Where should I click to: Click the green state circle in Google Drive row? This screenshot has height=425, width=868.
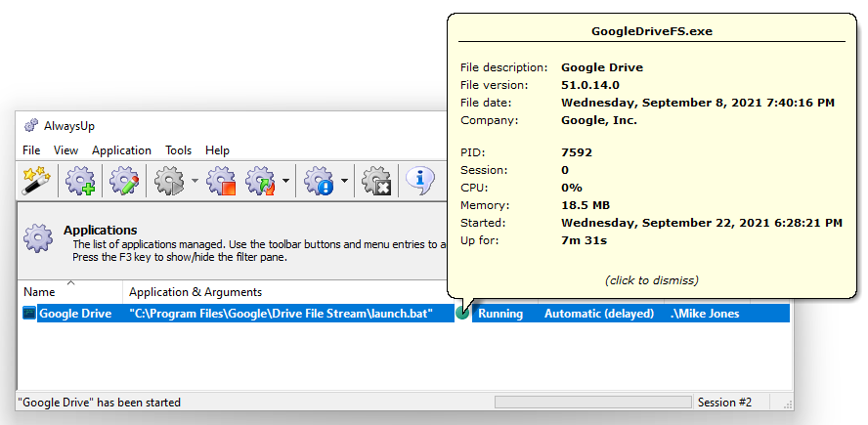462,314
